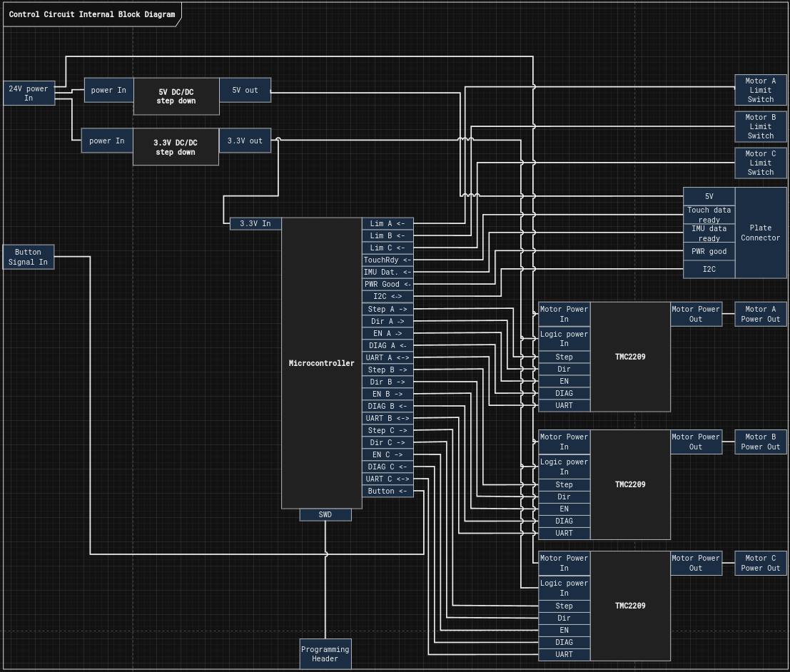The width and height of the screenshot is (790, 672).
Task: Select the Control Circuit Internal Block Diagram title
Action: (91, 14)
